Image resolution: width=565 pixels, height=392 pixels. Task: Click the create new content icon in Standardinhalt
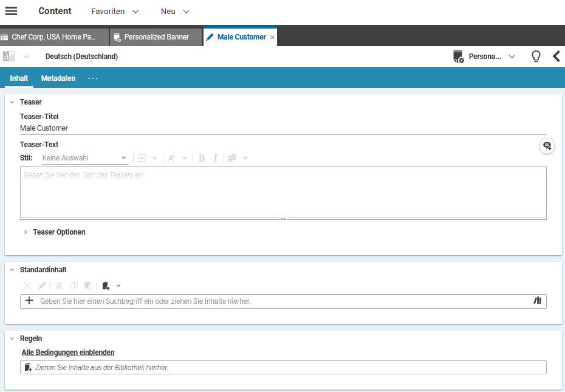pyautogui.click(x=106, y=286)
